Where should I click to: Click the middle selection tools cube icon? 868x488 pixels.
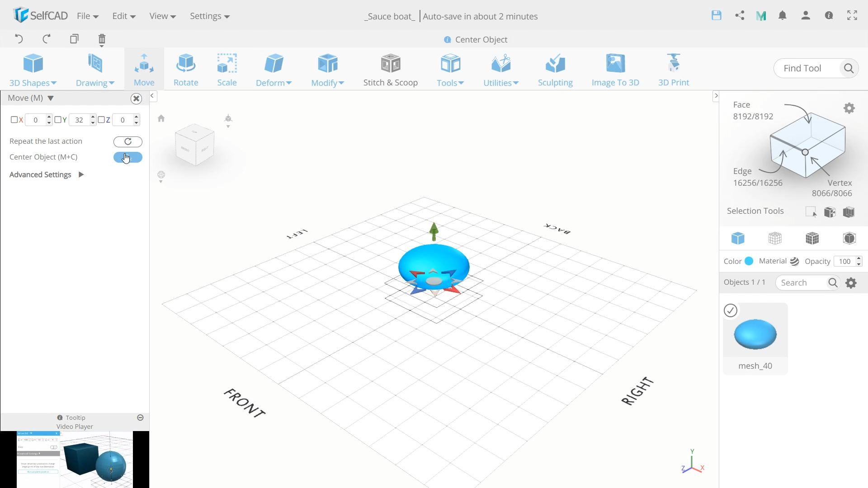point(830,212)
